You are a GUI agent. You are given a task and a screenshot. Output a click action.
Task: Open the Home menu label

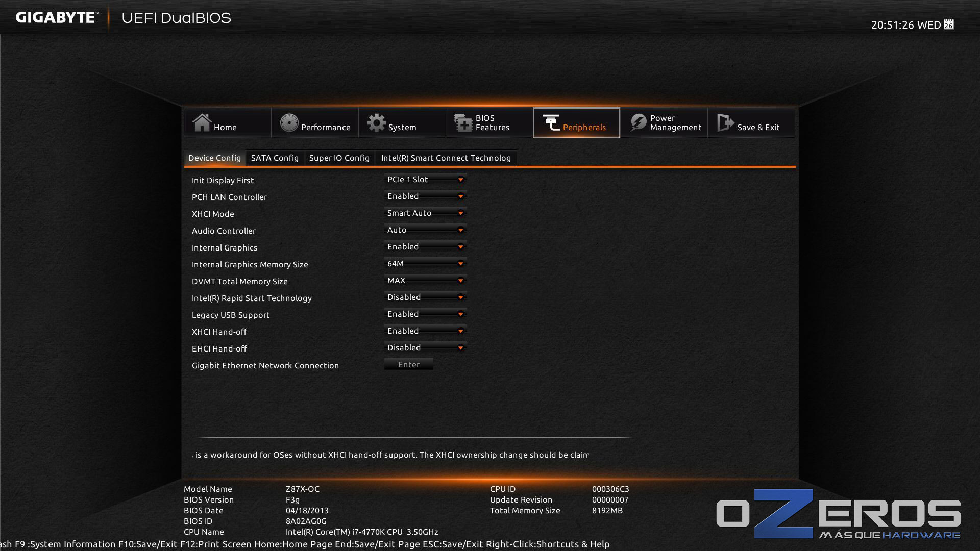click(225, 127)
